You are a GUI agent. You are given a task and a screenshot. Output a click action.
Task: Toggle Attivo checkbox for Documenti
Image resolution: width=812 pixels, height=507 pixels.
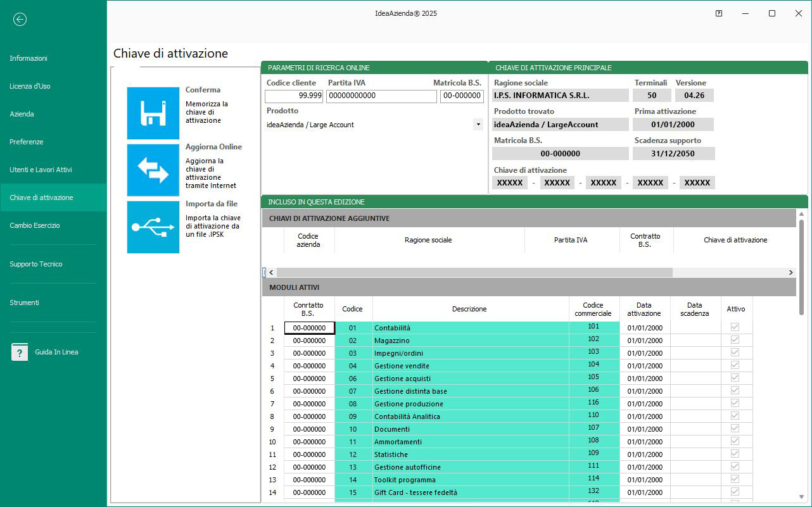[735, 429]
